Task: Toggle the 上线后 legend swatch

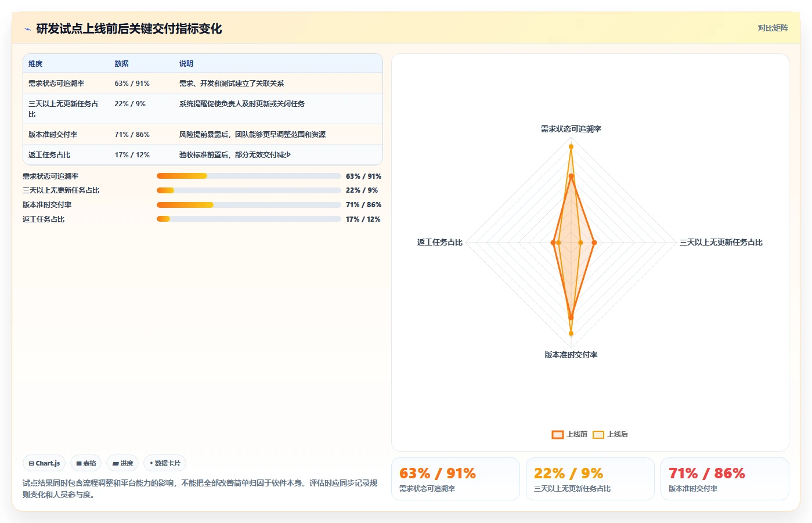Action: point(598,434)
